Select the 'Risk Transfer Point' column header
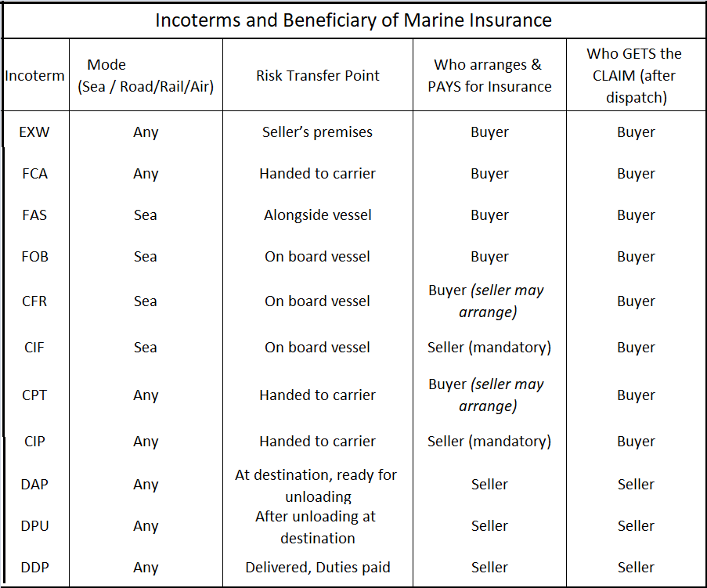This screenshot has height=588, width=707. [318, 76]
